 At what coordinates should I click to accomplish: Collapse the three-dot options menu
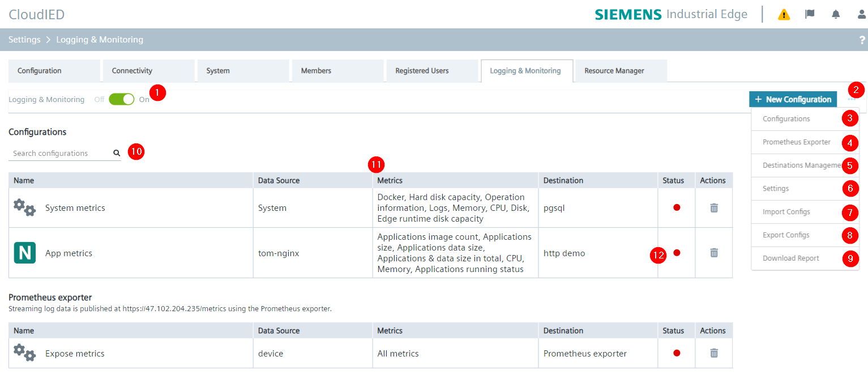point(852,99)
